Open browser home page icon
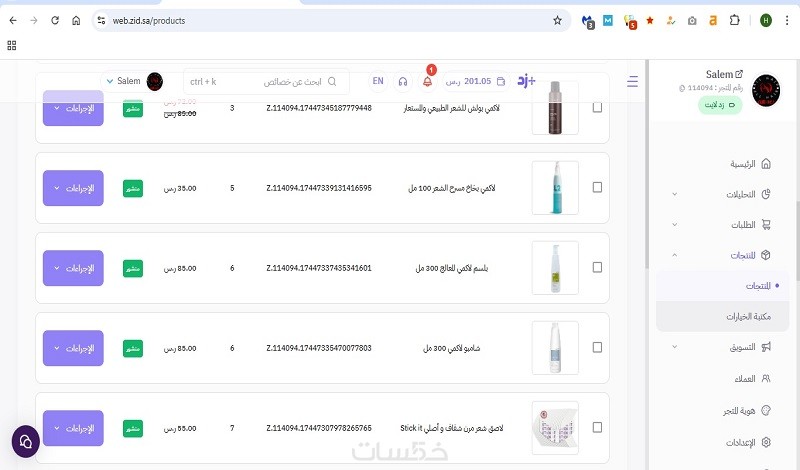The image size is (800, 470). [x=76, y=20]
